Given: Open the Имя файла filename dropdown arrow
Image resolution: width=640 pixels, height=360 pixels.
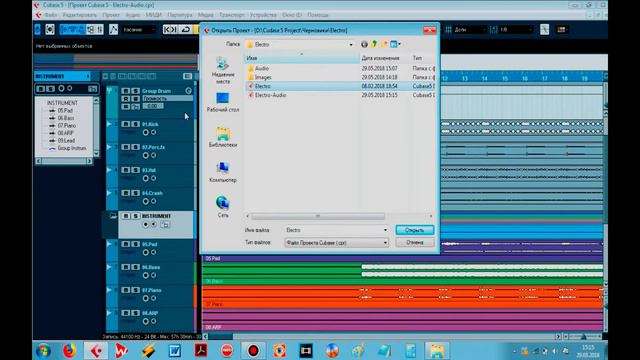Looking at the screenshot, I should [385, 230].
